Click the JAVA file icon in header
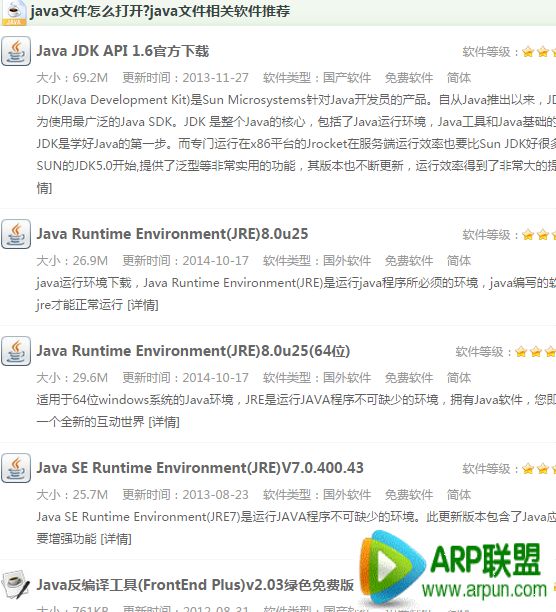 [x=14, y=12]
